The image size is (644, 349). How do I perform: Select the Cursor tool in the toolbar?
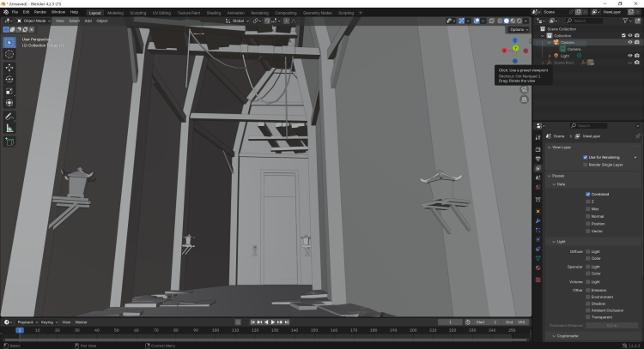click(x=9, y=54)
